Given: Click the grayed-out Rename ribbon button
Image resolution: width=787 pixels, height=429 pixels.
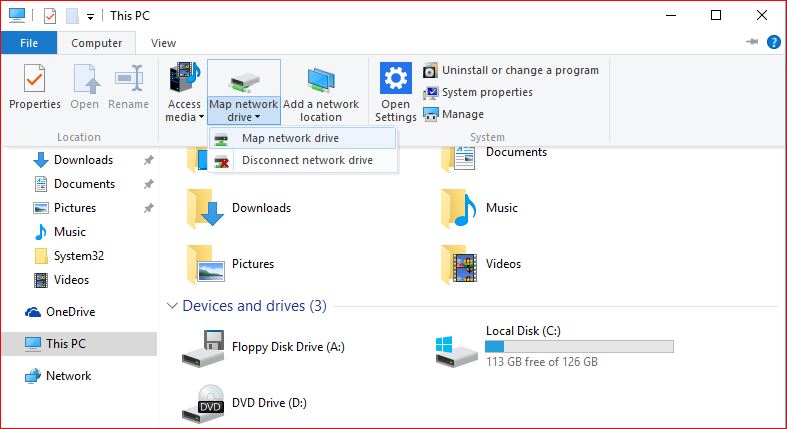Looking at the screenshot, I should 128,87.
